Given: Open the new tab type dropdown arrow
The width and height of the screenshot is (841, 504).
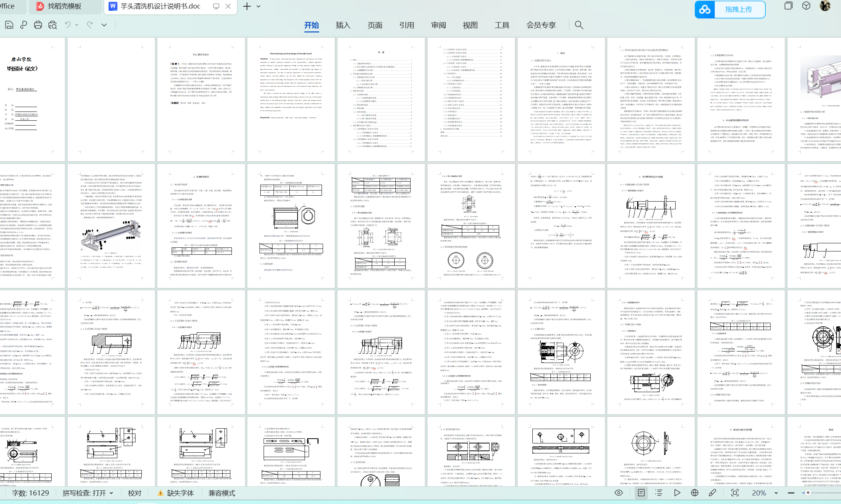Looking at the screenshot, I should pos(258,7).
